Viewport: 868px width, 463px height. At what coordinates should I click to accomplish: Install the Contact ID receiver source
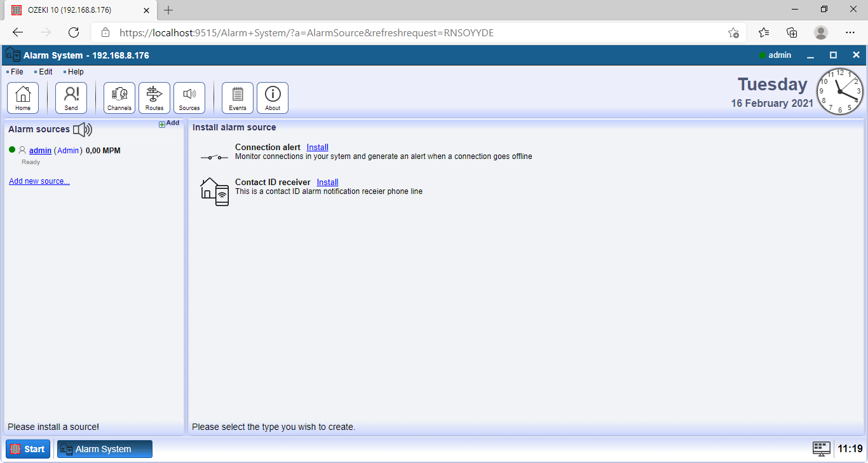pos(327,182)
